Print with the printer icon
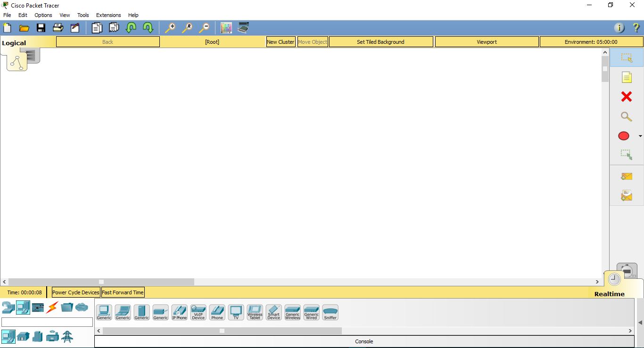The image size is (644, 348). (x=58, y=28)
